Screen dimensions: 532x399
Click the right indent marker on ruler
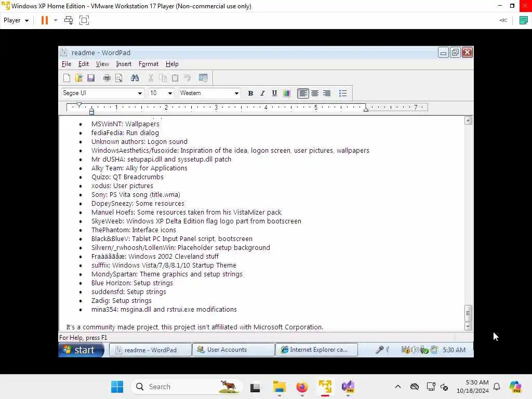pos(366,109)
